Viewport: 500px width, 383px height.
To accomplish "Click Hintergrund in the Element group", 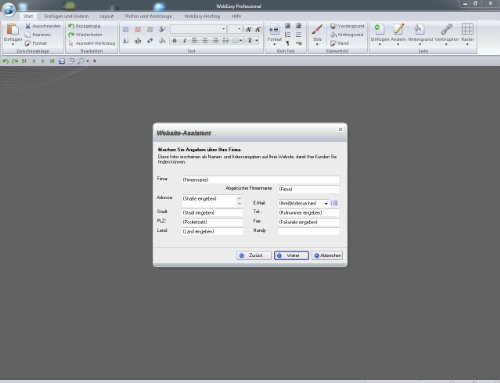I will click(x=347, y=34).
